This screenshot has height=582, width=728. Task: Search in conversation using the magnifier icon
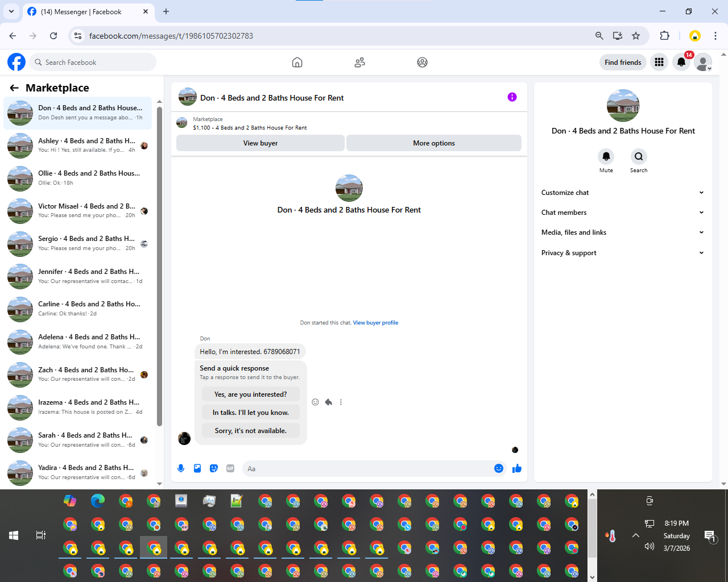pos(639,156)
